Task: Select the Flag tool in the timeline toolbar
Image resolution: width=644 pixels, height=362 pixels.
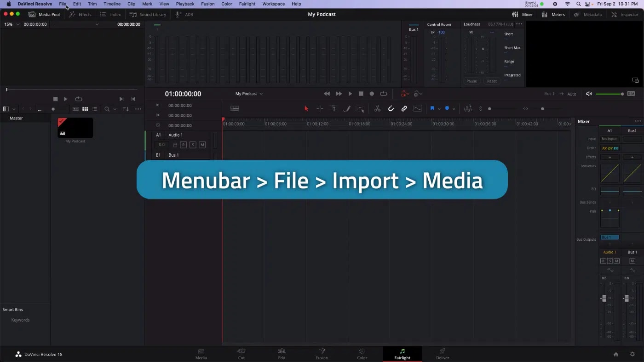Action: 432,108
